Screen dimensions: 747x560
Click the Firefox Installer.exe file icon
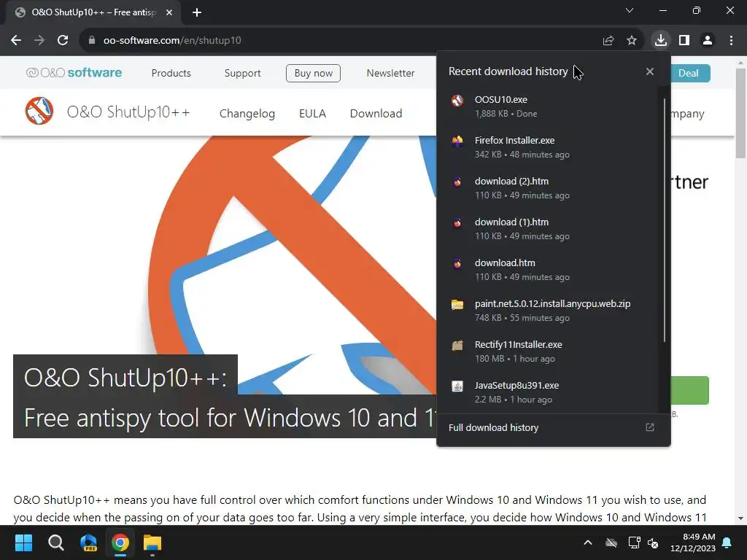click(457, 141)
